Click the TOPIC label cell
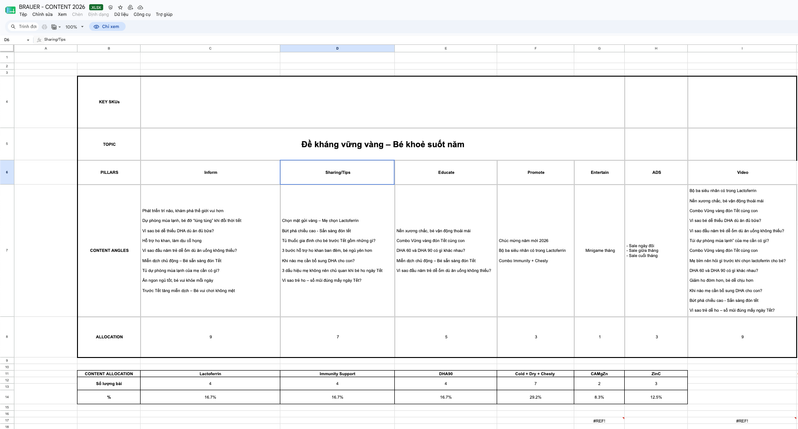The height and width of the screenshot is (429, 798). click(x=109, y=144)
